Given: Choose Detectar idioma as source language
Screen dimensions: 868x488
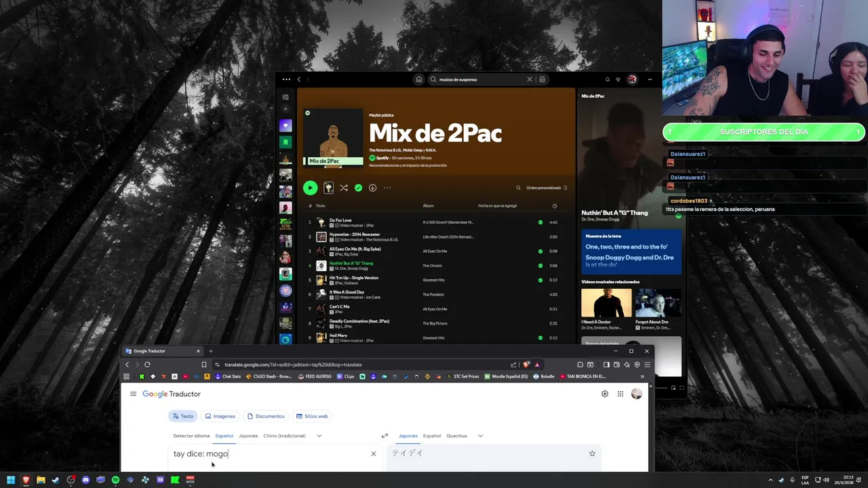Looking at the screenshot, I should [191, 436].
